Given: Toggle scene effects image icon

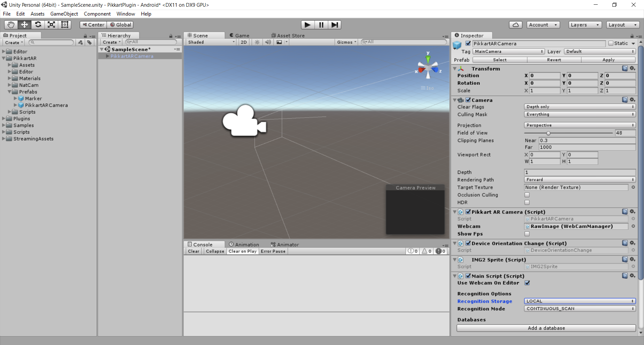Looking at the screenshot, I should [x=279, y=42].
